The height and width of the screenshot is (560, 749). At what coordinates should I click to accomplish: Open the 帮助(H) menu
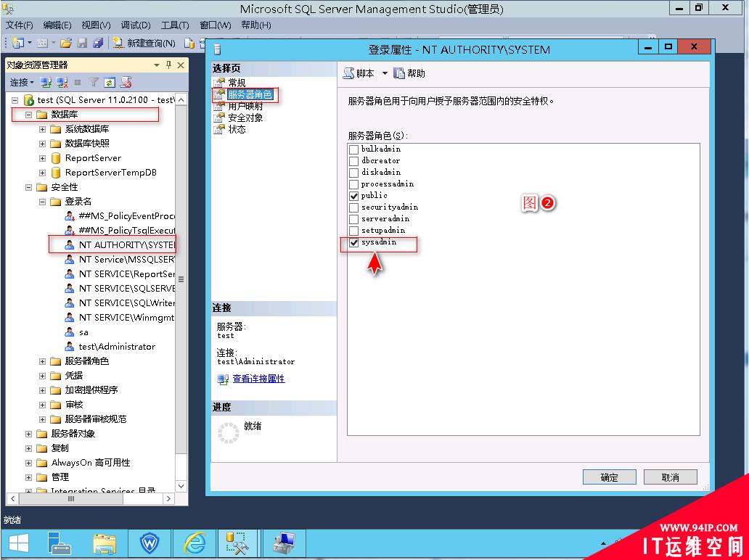click(x=255, y=25)
